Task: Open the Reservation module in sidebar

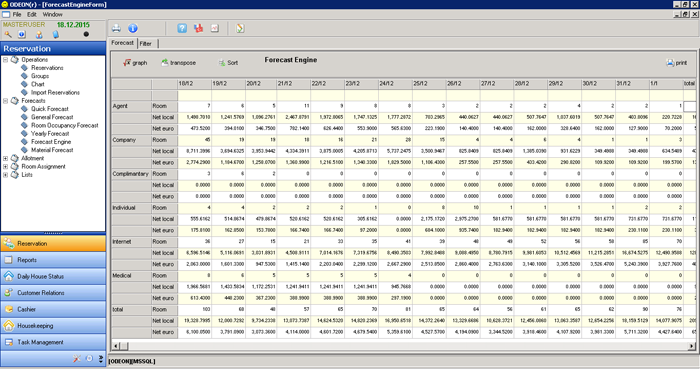Action: (x=53, y=243)
